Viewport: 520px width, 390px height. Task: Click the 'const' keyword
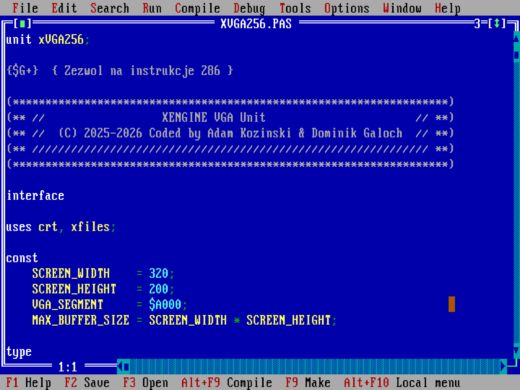22,258
